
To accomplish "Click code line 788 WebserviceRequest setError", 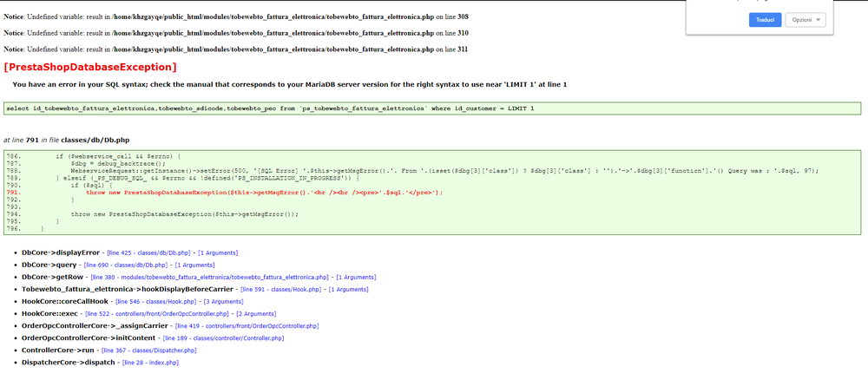I will (x=444, y=171).
